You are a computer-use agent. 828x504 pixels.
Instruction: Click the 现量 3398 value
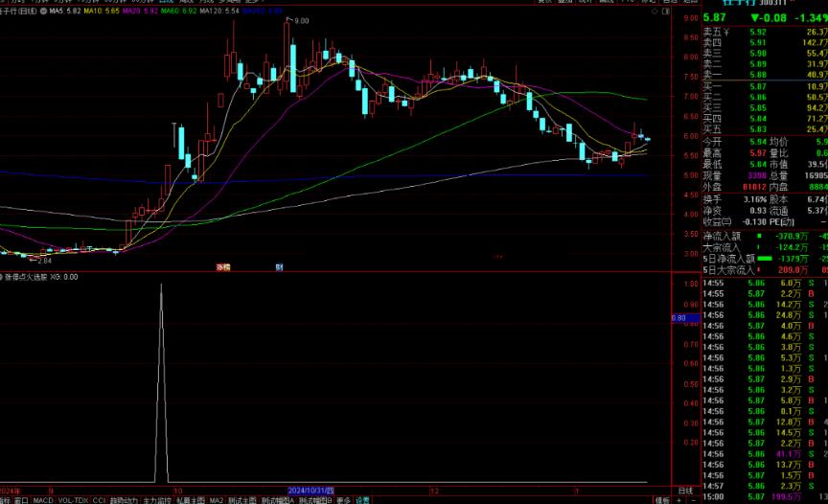pos(757,175)
